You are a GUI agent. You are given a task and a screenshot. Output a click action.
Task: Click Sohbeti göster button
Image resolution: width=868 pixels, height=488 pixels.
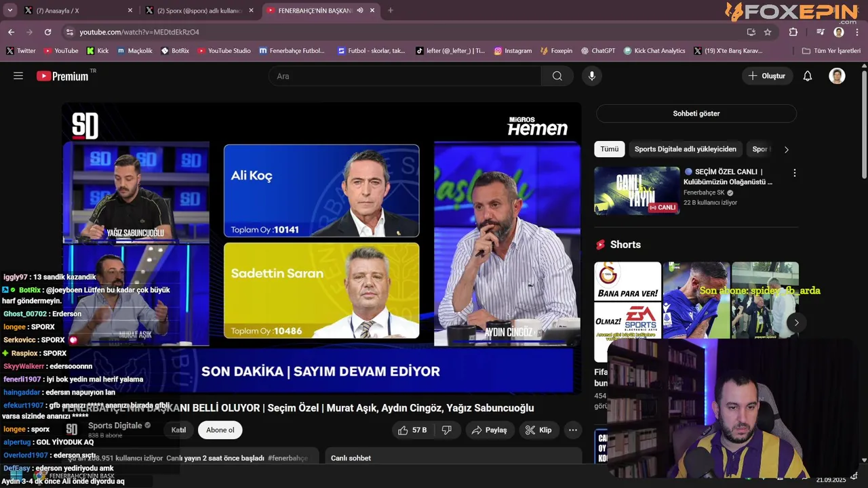[x=696, y=113]
